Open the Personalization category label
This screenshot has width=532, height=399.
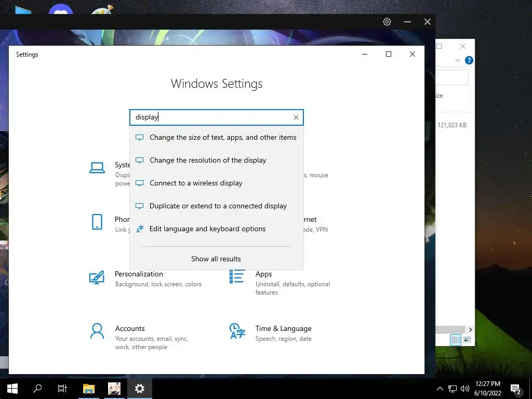pyautogui.click(x=139, y=274)
